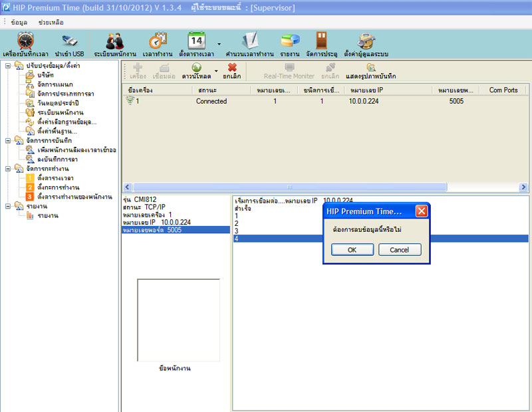Click the หมายเลข IP column header
Image resolution: width=532 pixels, height=412 pixels.
coord(388,90)
